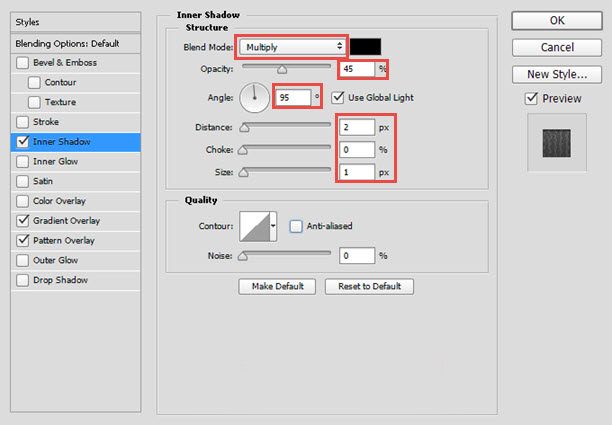Screen dimensions: 612x425
Task: Tick the Texture checkbox
Action: [34, 102]
